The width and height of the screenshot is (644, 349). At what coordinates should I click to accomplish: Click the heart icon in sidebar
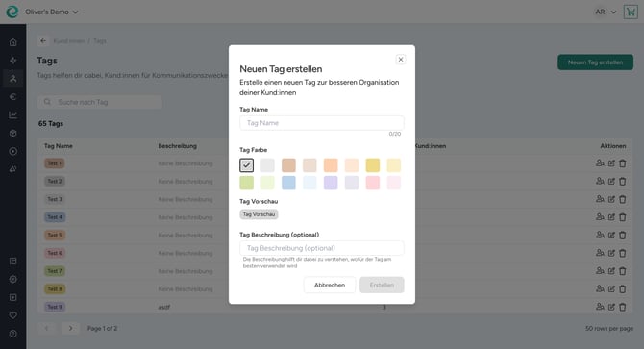13,315
